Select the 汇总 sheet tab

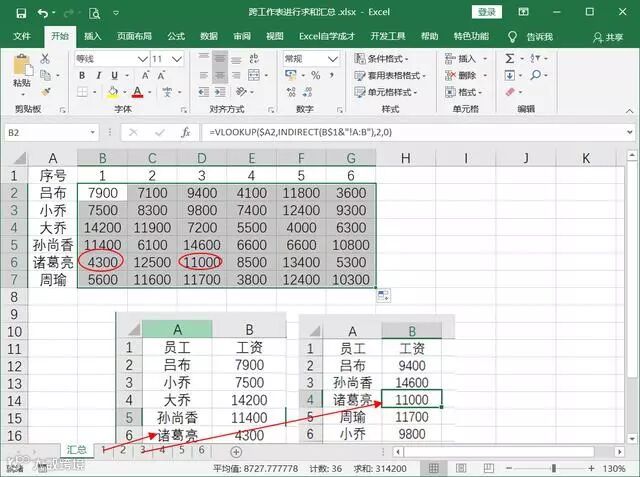click(x=77, y=450)
